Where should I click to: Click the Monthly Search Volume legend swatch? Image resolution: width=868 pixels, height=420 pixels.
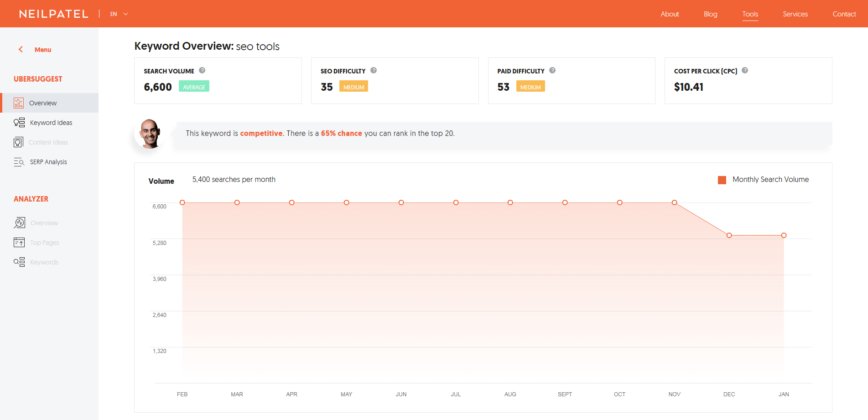point(722,180)
